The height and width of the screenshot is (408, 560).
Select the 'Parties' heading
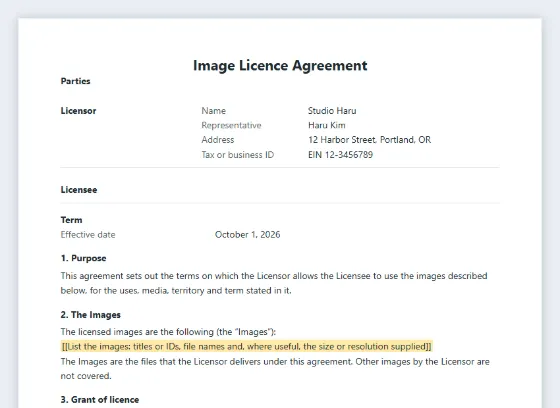point(75,81)
